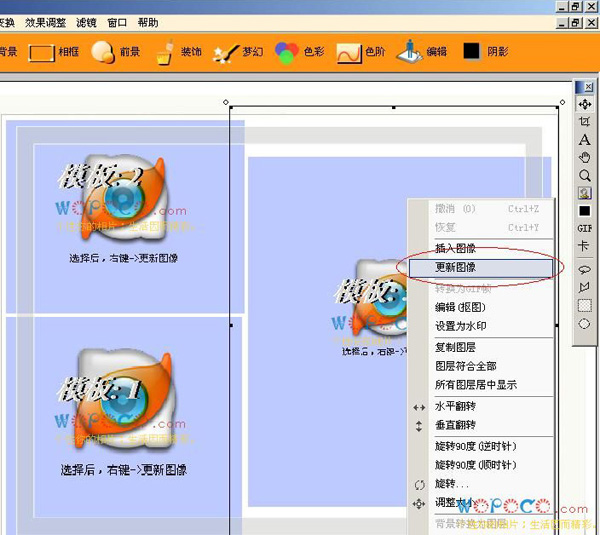Select the Move tool in the tool palette
Viewport: 600px width, 535px height.
coord(585,104)
